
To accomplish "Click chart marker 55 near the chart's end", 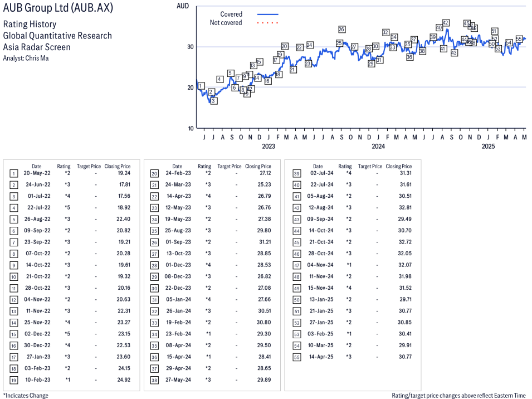I will click(519, 38).
